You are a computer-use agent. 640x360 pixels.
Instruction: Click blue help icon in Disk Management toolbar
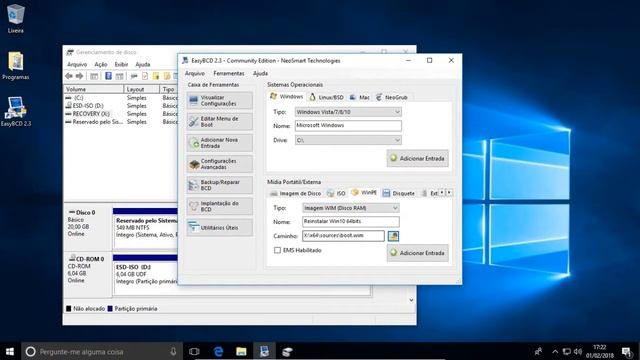[x=108, y=76]
